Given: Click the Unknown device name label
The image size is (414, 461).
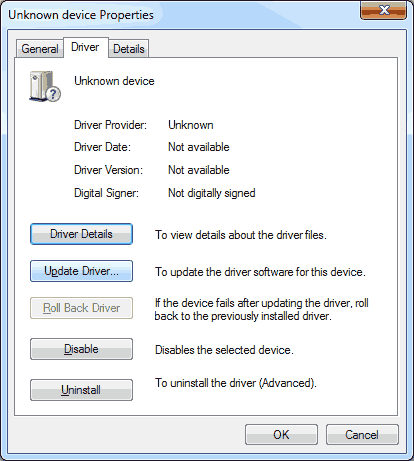Looking at the screenshot, I should (x=114, y=81).
